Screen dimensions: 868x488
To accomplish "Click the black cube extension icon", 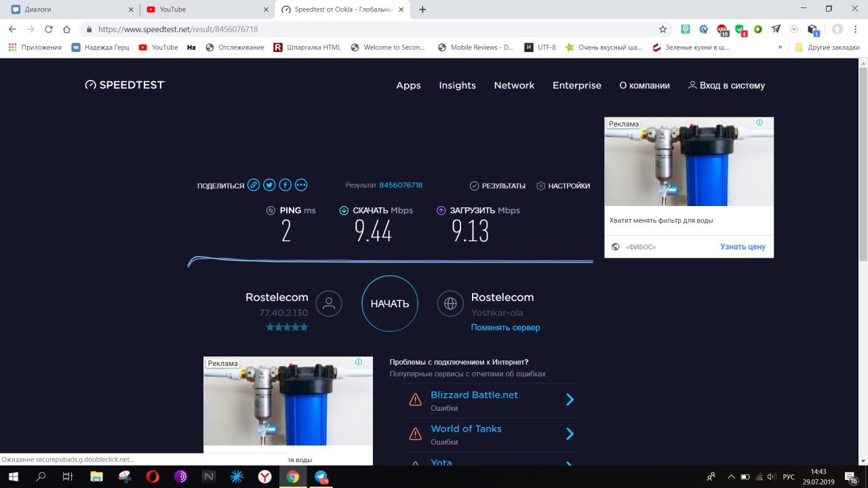I will coord(812,30).
